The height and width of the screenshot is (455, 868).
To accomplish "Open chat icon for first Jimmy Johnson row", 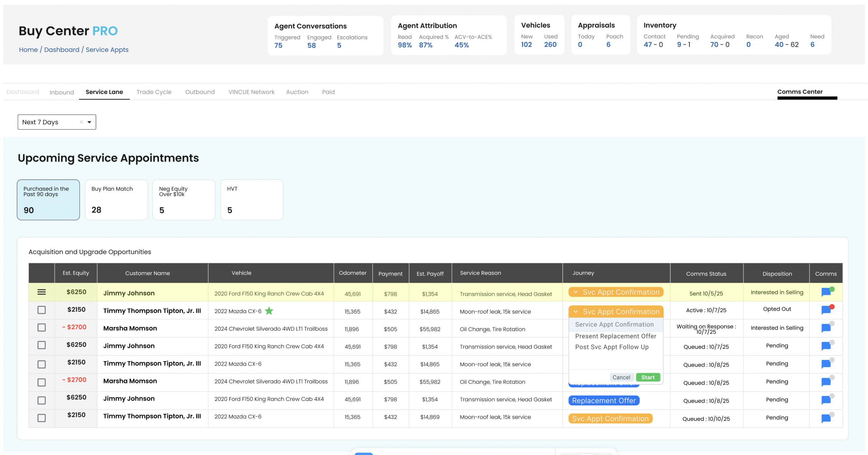I will [826, 292].
